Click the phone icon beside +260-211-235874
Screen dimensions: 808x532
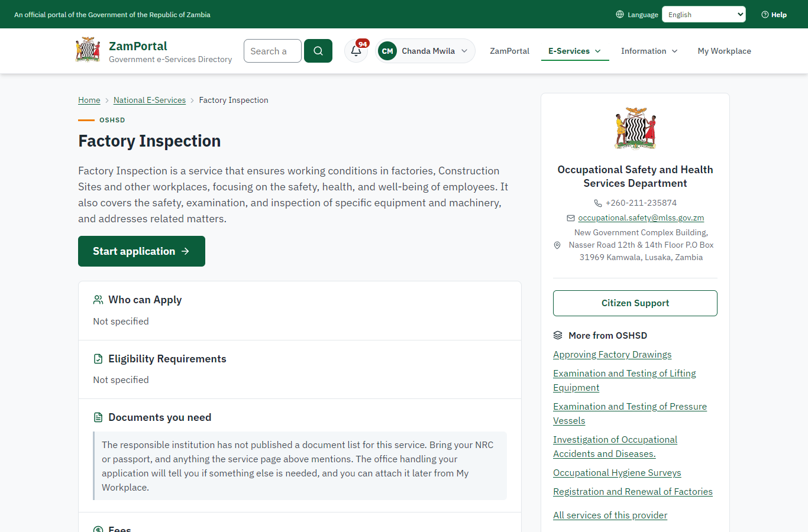pos(598,203)
